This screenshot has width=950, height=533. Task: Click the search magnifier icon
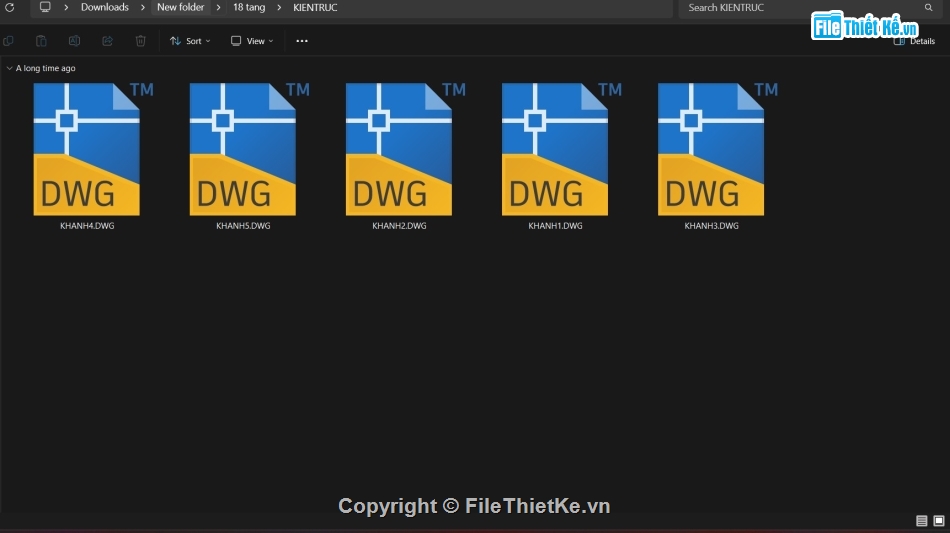pyautogui.click(x=928, y=7)
